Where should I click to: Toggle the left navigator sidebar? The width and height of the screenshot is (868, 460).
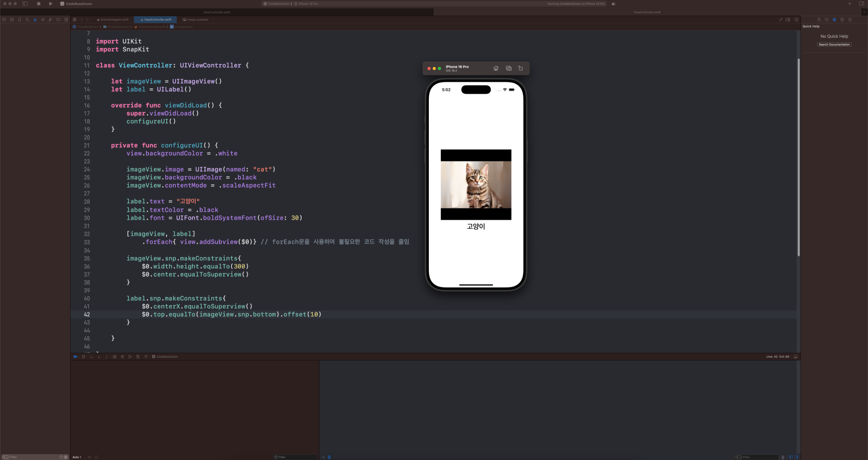tap(25, 4)
